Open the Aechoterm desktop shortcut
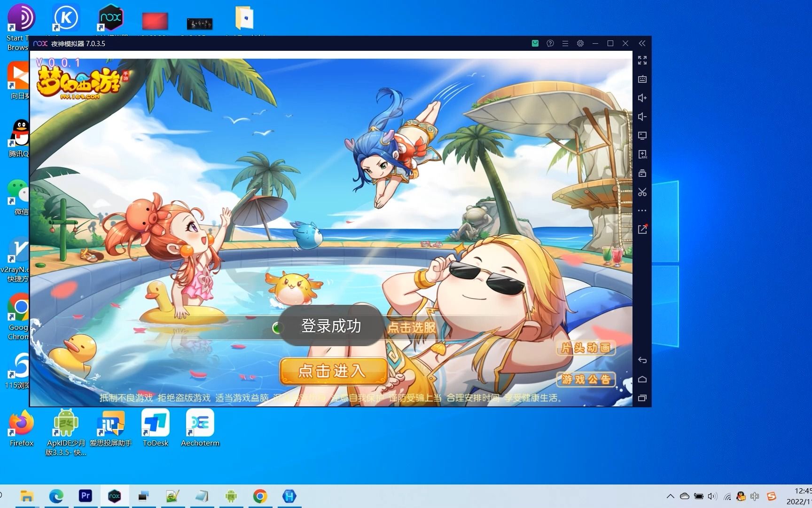Screen dimensions: 812x508 click(x=200, y=428)
